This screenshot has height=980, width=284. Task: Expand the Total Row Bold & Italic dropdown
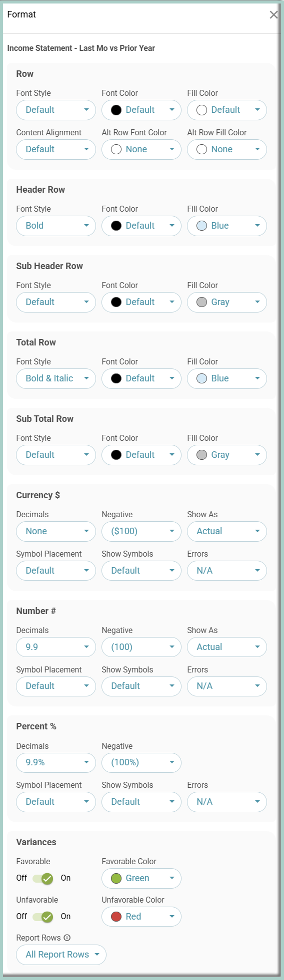click(56, 378)
